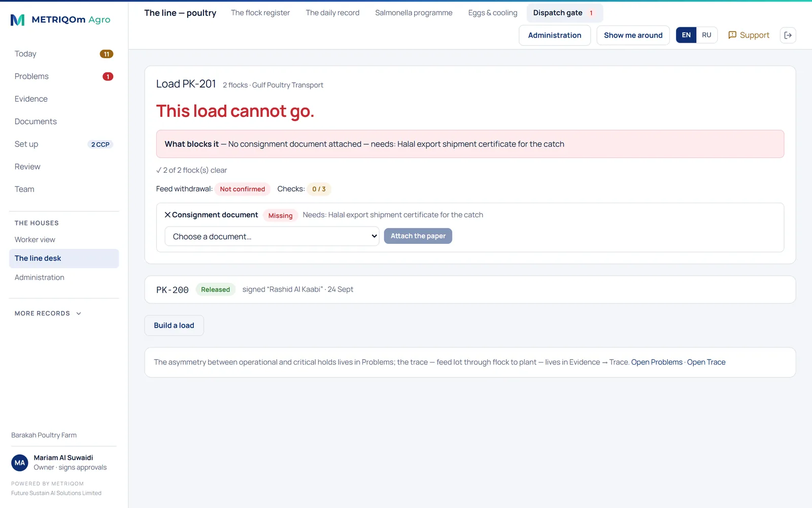Click Attach the paper button
The width and height of the screenshot is (812, 508).
(x=418, y=236)
